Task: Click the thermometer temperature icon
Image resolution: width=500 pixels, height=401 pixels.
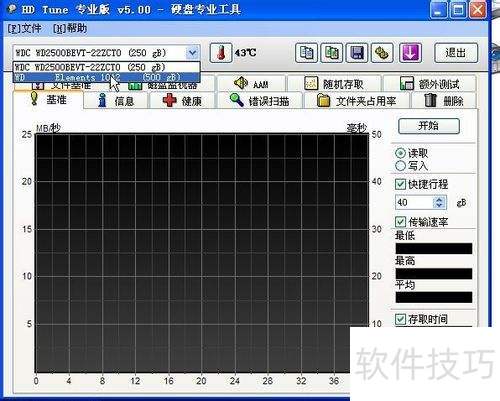Action: [221, 53]
